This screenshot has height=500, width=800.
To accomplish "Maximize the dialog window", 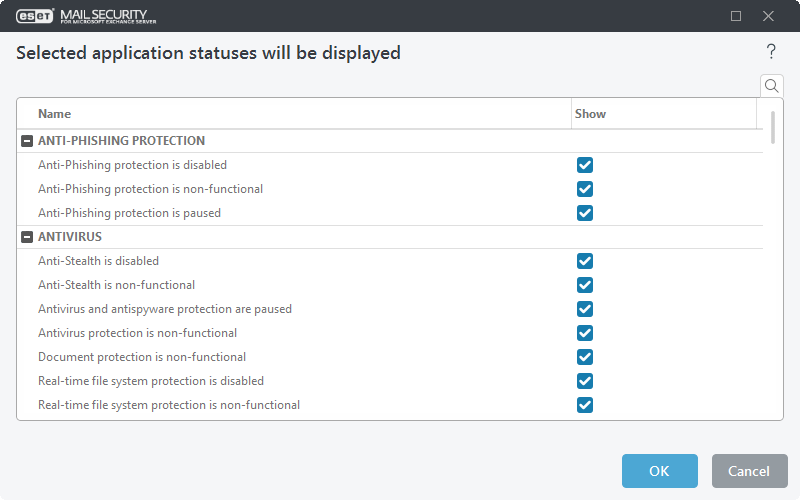I will click(x=737, y=16).
